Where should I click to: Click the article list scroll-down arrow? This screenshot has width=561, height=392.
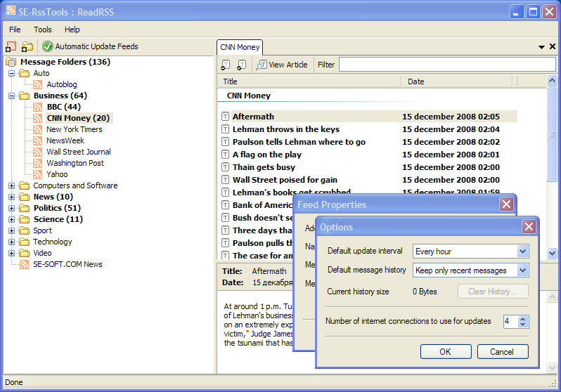point(552,253)
